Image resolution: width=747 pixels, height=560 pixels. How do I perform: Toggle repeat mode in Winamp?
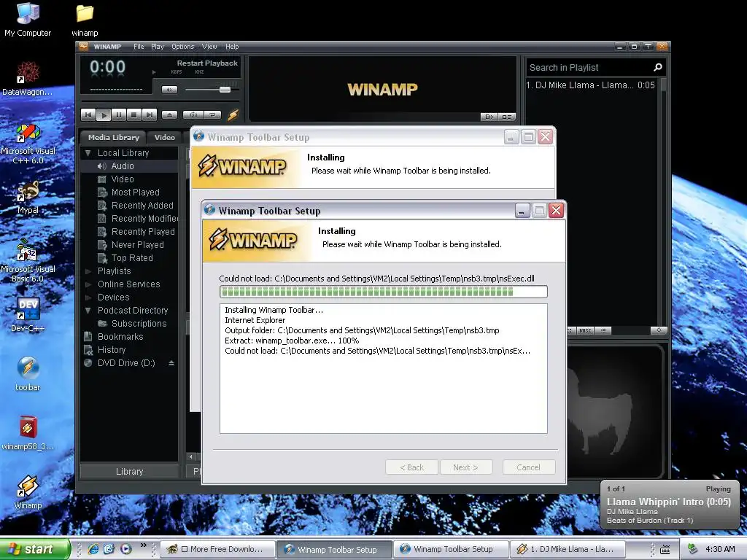pos(212,114)
